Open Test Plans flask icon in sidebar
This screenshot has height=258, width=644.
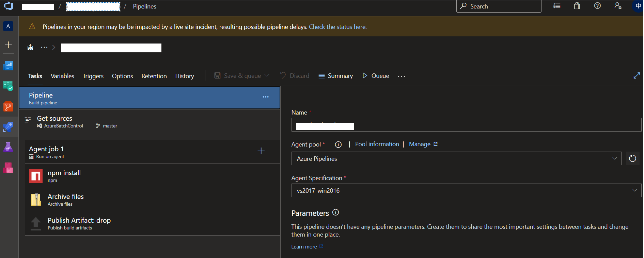(x=8, y=147)
